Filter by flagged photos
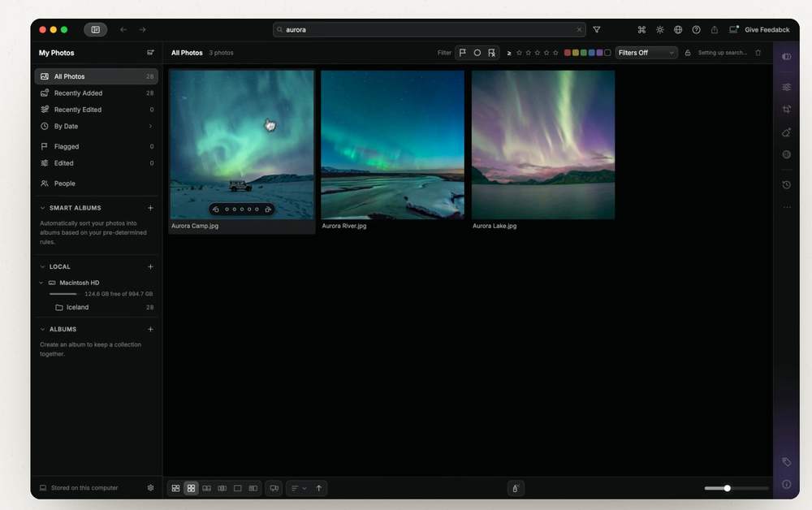This screenshot has width=812, height=510. [463, 53]
